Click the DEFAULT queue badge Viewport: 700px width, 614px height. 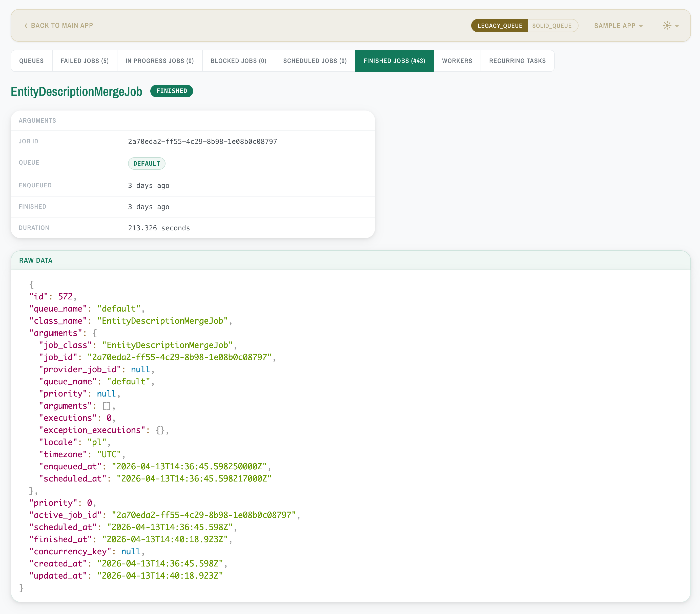(147, 163)
